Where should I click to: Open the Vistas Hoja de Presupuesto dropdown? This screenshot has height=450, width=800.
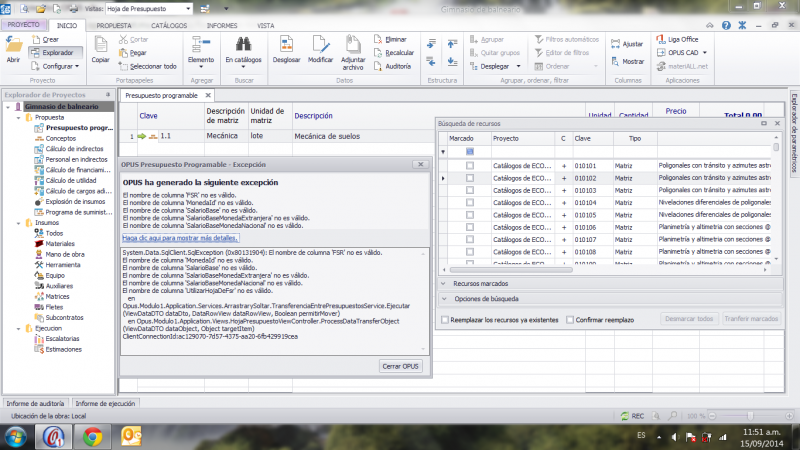coord(190,7)
